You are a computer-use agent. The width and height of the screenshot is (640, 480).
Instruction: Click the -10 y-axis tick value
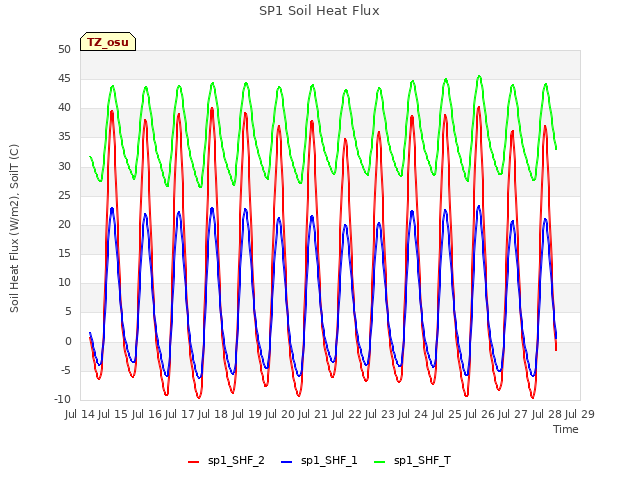coord(62,400)
